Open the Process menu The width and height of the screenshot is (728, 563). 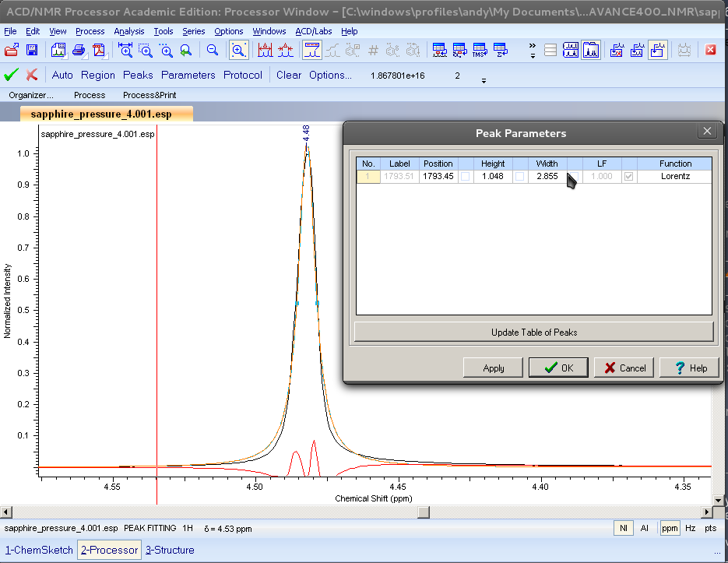(x=90, y=31)
